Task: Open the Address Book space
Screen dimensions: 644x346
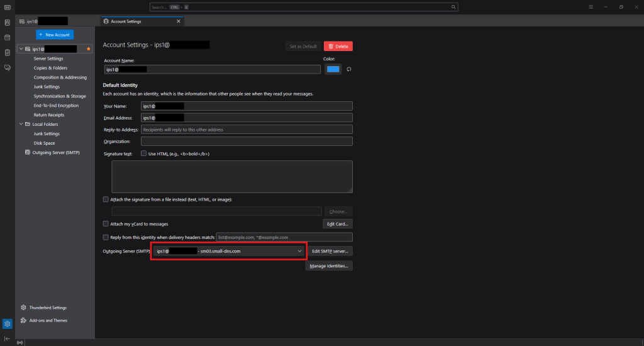Action: 7,23
